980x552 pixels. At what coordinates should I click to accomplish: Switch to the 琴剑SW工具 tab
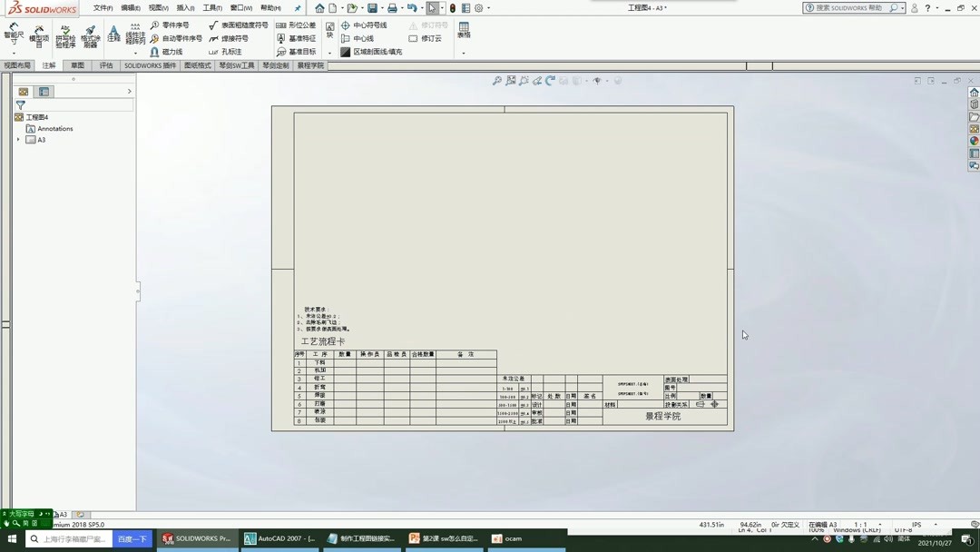236,65
